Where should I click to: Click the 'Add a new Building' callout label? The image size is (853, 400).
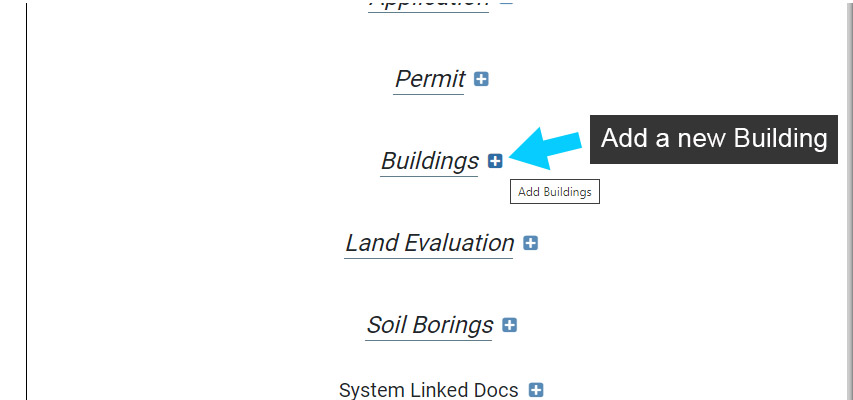tap(714, 139)
